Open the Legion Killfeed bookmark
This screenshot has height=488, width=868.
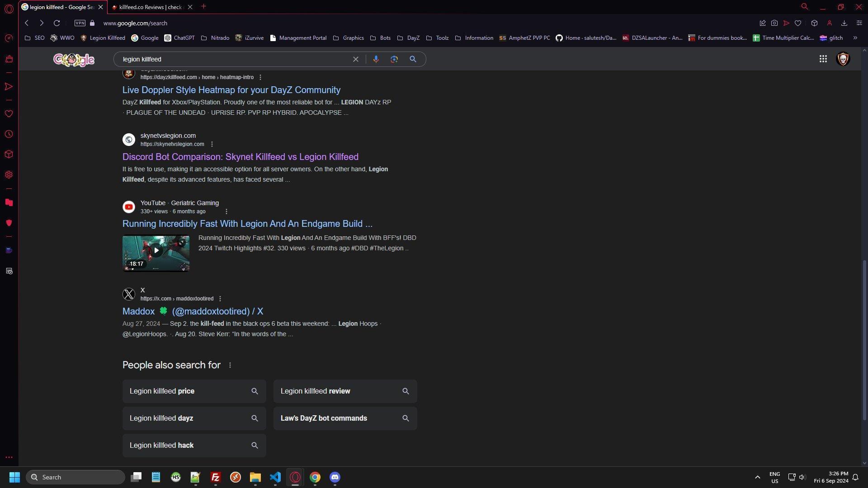tap(103, 38)
